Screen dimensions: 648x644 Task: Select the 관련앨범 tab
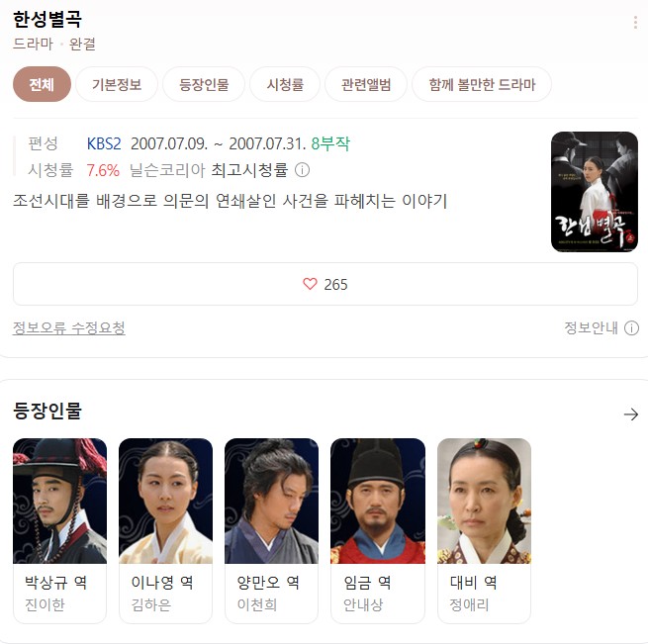pos(366,84)
